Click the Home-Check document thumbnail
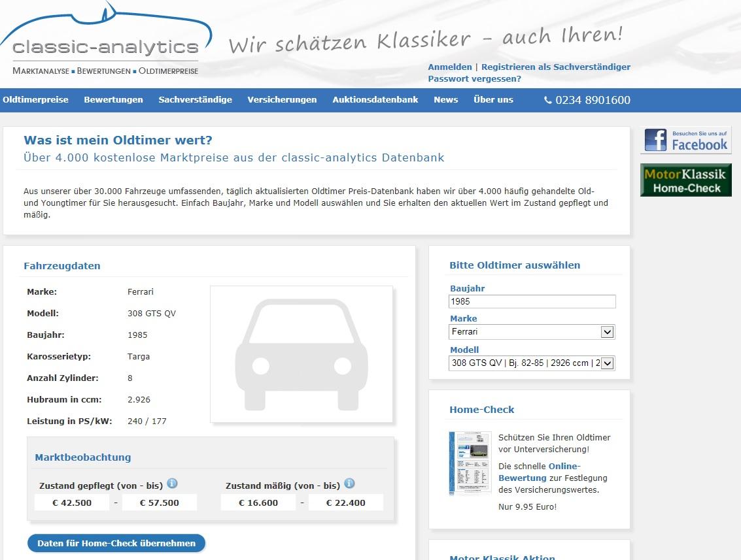This screenshot has width=741, height=560. point(470,464)
